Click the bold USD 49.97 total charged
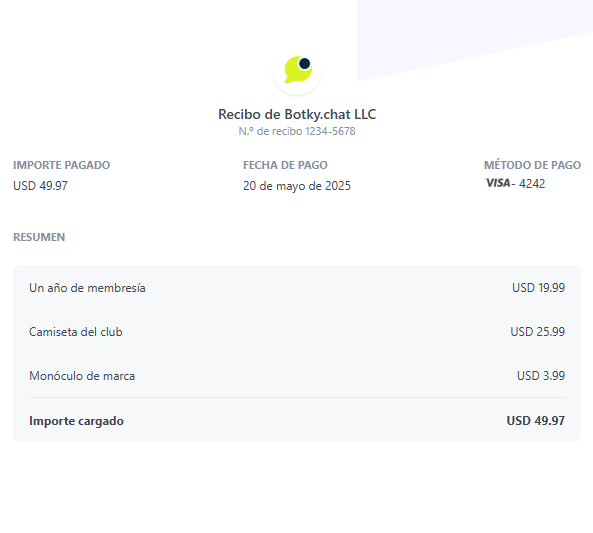Screen dimensions: 593x533 [536, 421]
